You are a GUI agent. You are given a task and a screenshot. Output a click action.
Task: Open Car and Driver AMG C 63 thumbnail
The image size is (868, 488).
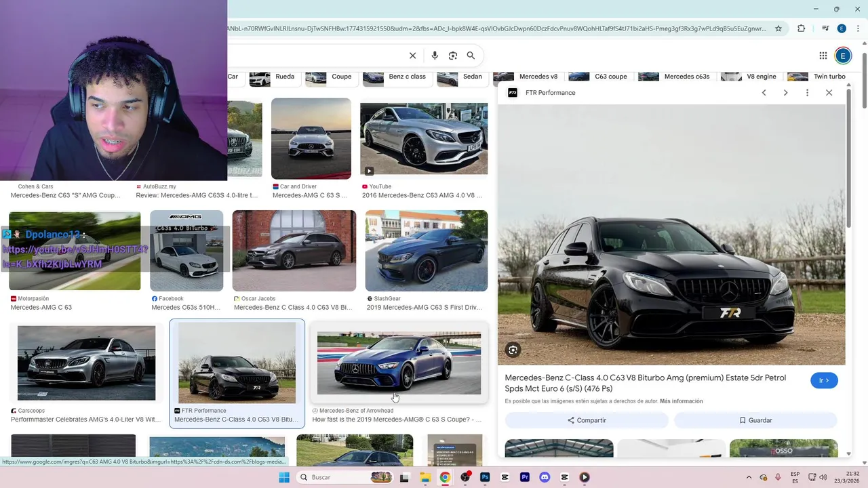click(x=311, y=139)
